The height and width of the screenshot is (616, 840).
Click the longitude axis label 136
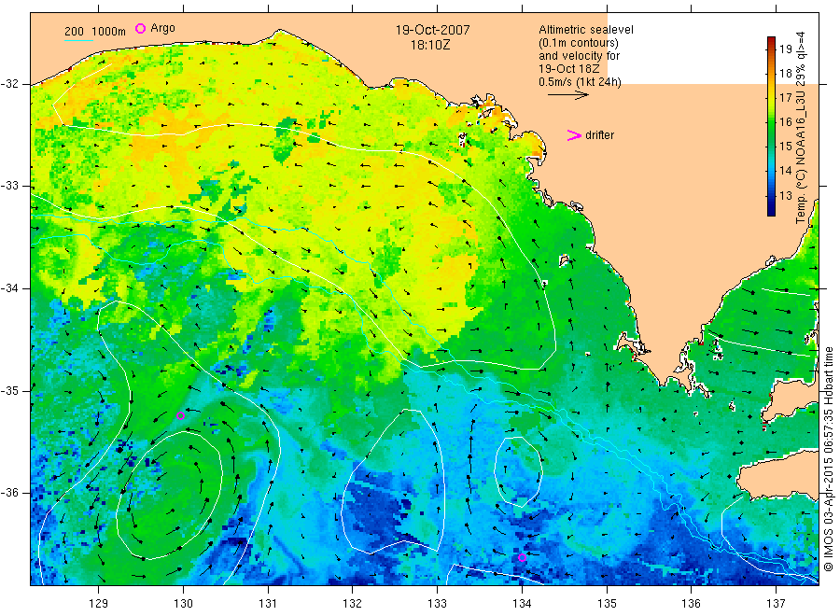pos(691,604)
